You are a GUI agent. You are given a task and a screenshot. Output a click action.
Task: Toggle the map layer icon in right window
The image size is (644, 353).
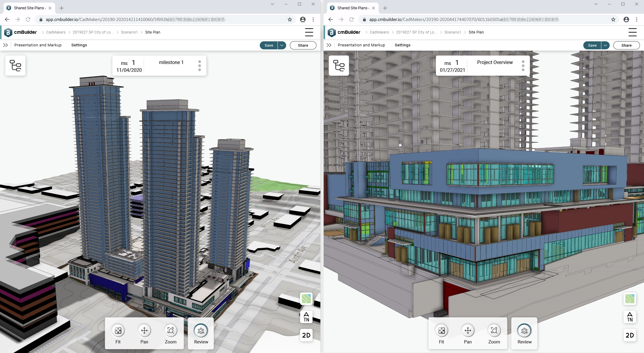[630, 299]
